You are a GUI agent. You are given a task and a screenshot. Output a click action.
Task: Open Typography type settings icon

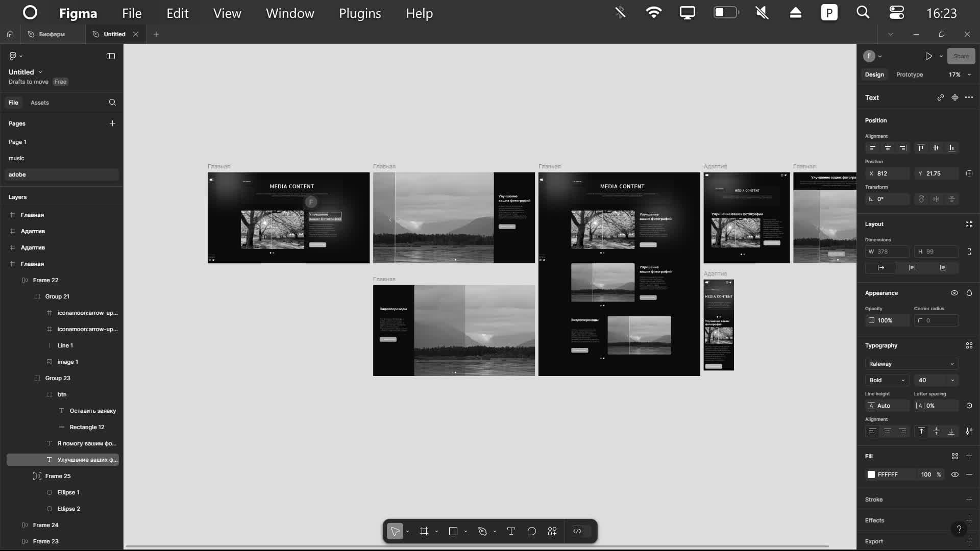(969, 431)
